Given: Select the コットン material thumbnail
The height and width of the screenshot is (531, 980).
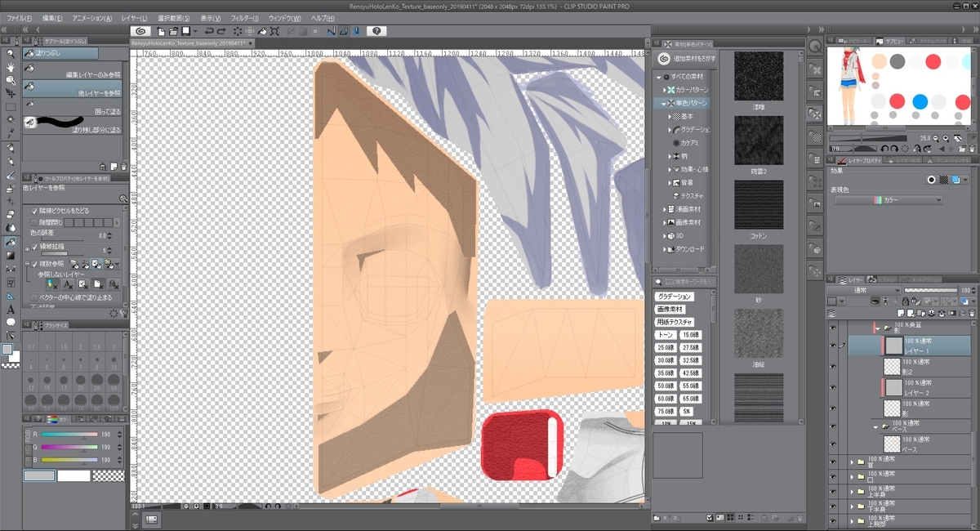Looking at the screenshot, I should click(x=759, y=204).
